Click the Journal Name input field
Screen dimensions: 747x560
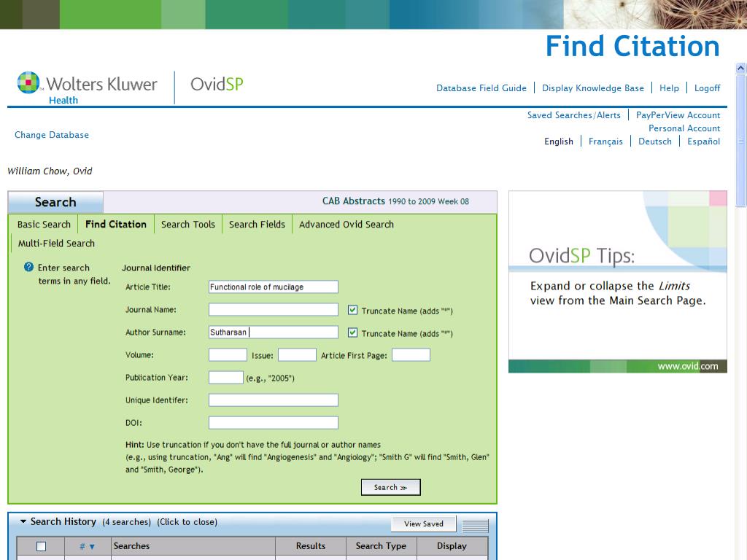274,309
